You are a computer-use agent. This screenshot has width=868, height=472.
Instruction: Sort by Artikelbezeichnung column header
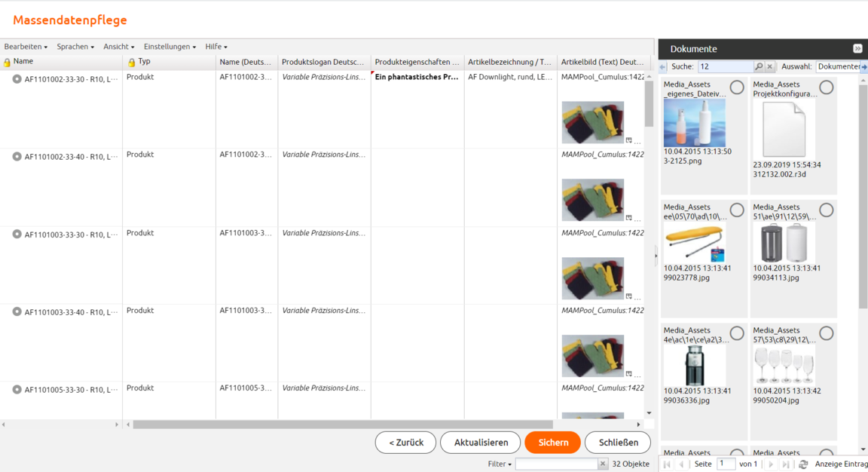tap(510, 62)
